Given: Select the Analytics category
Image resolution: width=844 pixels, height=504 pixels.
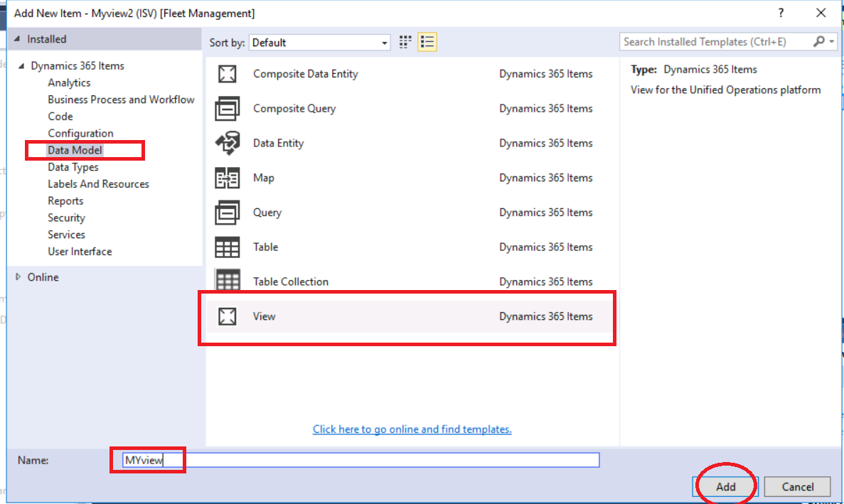Looking at the screenshot, I should (69, 83).
